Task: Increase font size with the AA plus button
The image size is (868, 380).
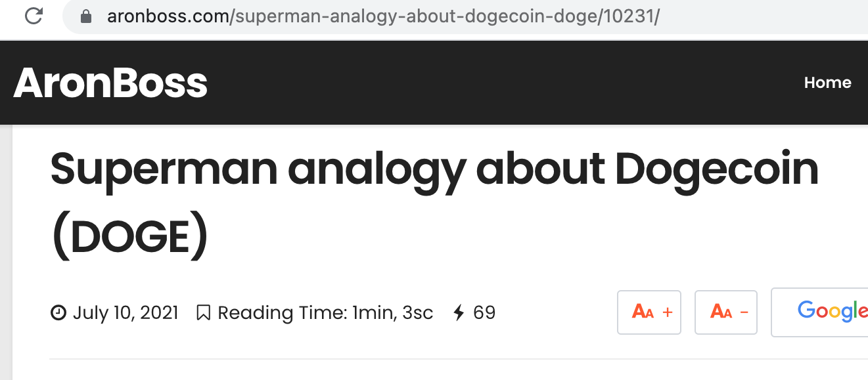Action: (x=649, y=312)
